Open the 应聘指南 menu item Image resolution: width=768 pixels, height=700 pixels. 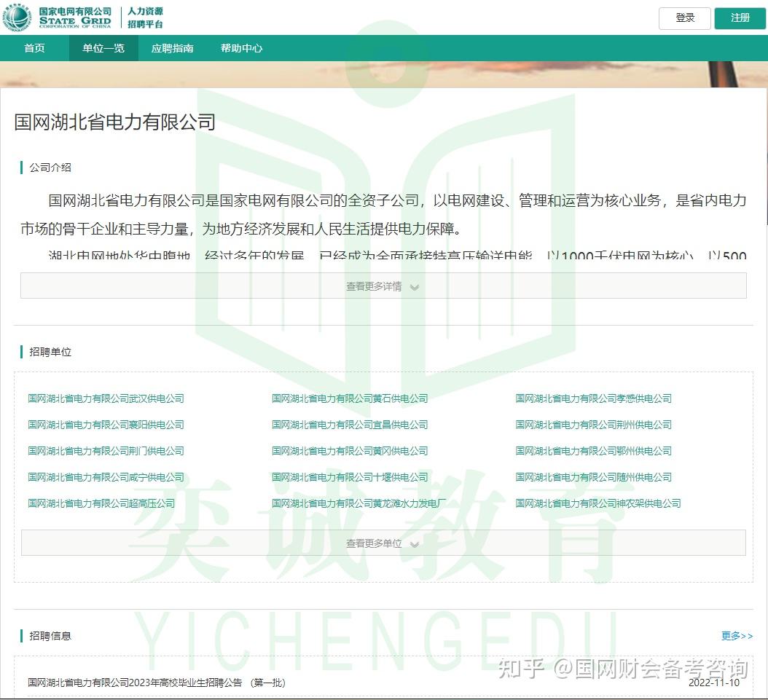click(x=173, y=48)
